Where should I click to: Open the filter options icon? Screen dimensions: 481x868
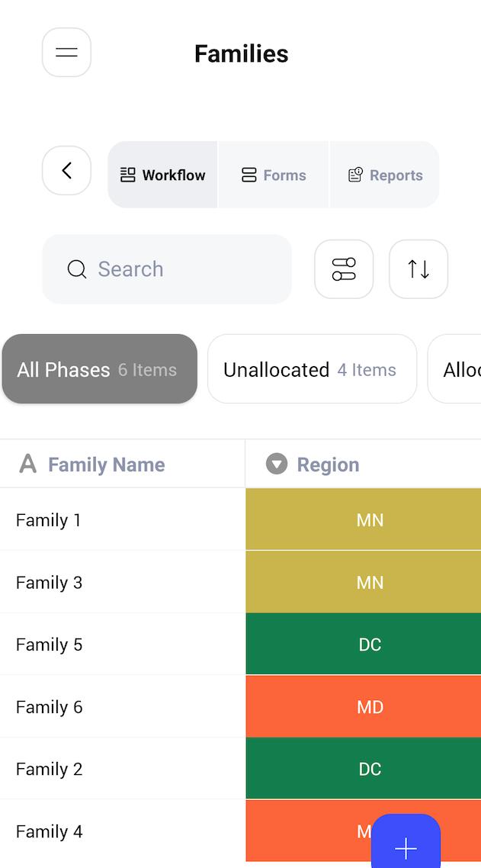(344, 268)
